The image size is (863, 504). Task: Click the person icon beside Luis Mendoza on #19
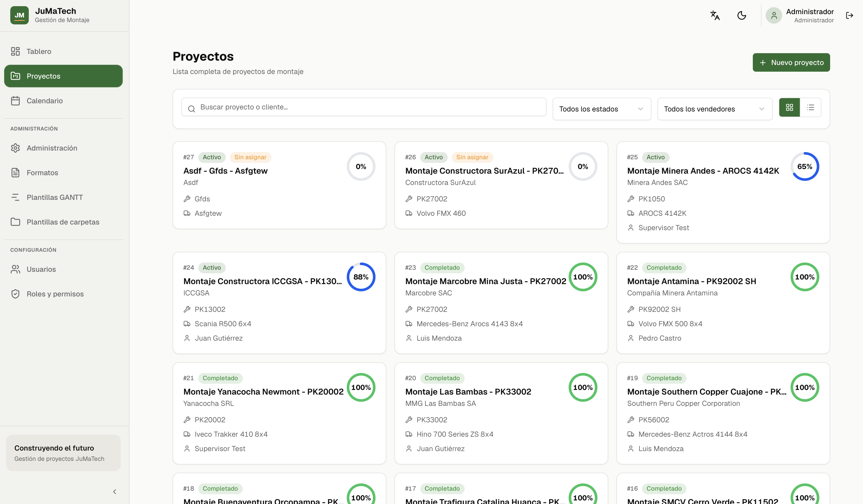[x=631, y=449]
